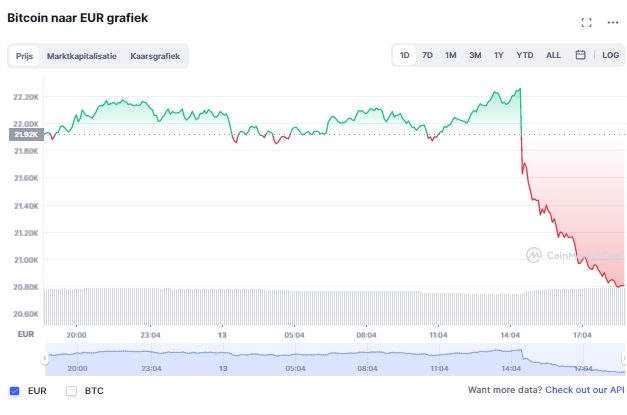Click the 14:04 time axis label
The width and height of the screenshot is (627, 415).
click(510, 335)
